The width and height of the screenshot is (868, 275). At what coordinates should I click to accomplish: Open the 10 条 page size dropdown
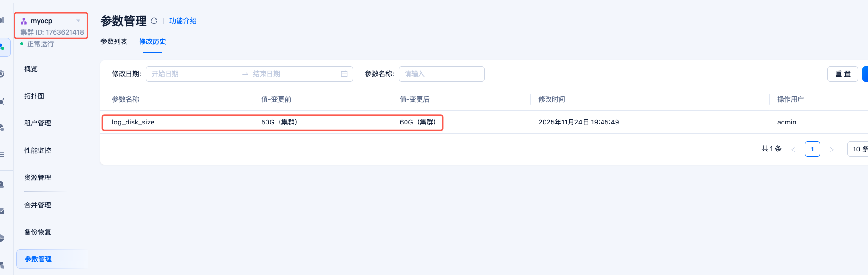pos(859,149)
